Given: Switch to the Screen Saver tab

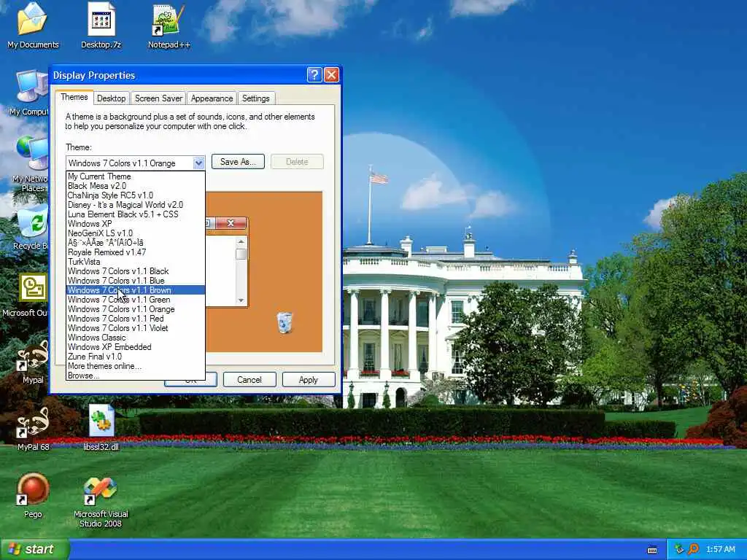Looking at the screenshot, I should pyautogui.click(x=158, y=98).
